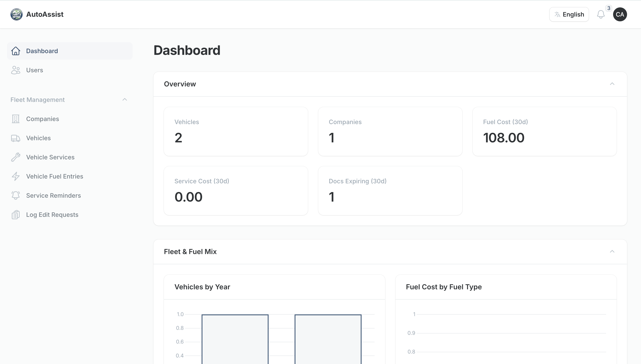Click the notification count badge
641x364 pixels.
pyautogui.click(x=609, y=8)
